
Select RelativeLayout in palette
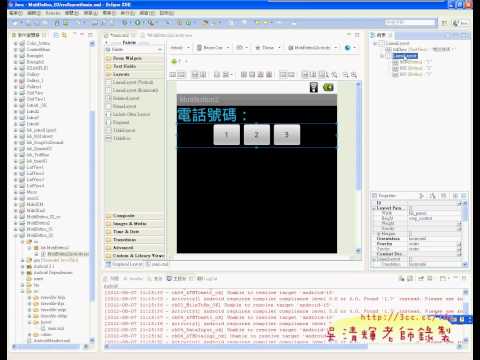122,98
